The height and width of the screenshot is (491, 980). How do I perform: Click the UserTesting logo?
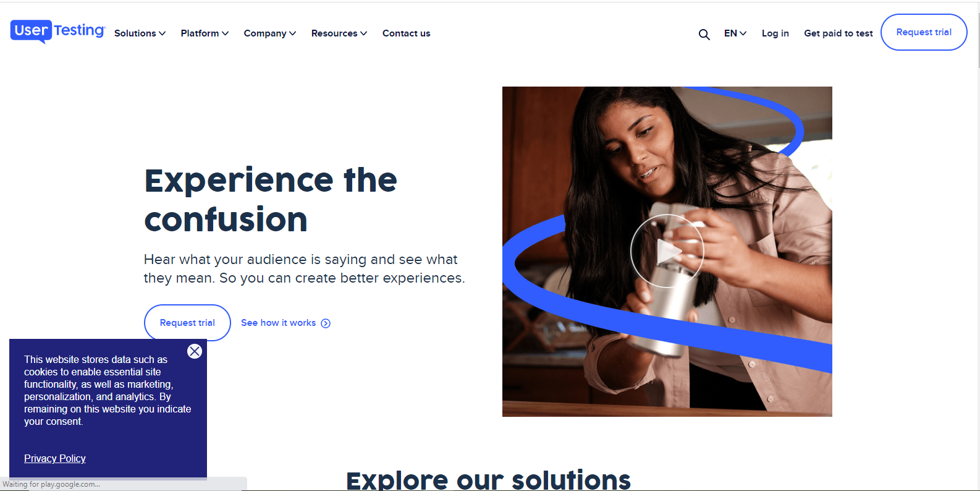point(58,31)
